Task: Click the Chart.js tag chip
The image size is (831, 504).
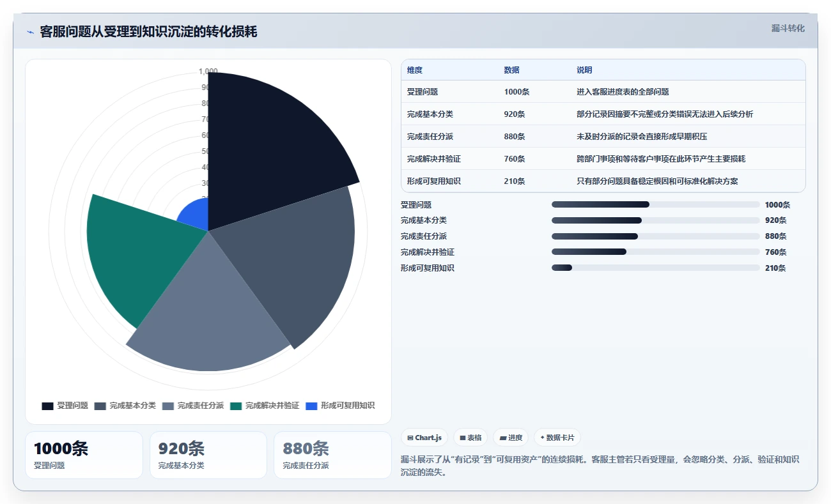Action: pyautogui.click(x=424, y=438)
